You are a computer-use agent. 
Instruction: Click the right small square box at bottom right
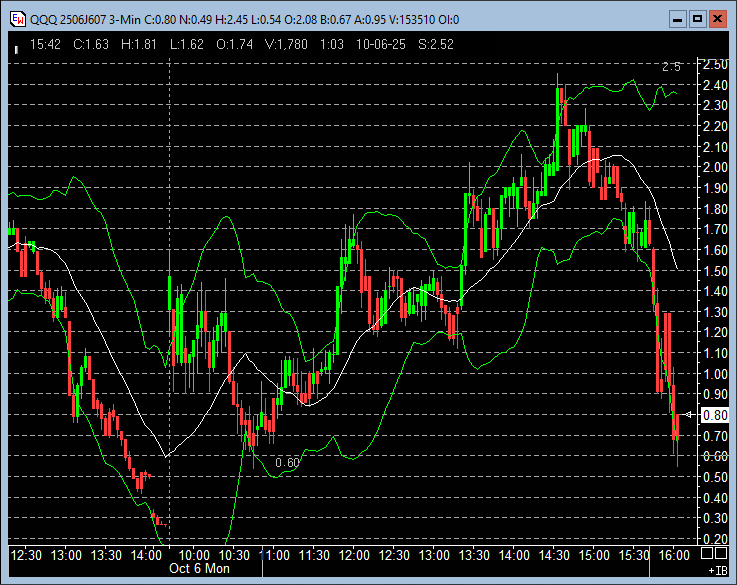click(x=722, y=552)
